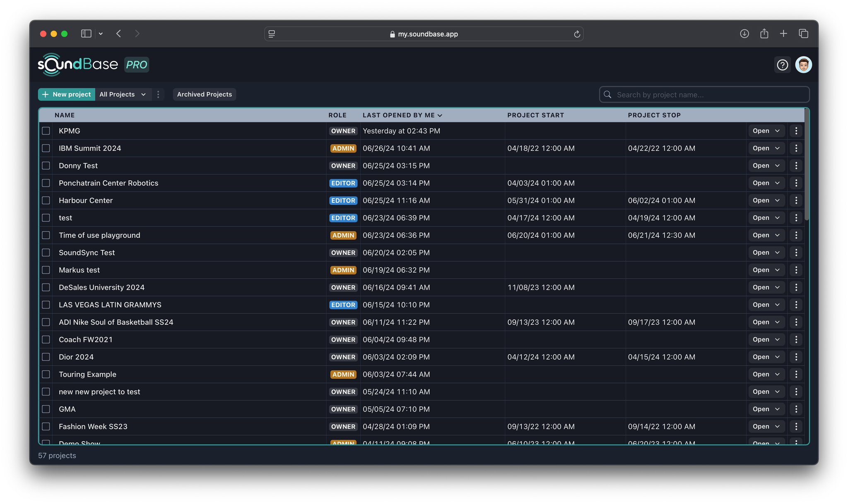848x504 pixels.
Task: Show the browser tab overview icon
Action: (803, 34)
